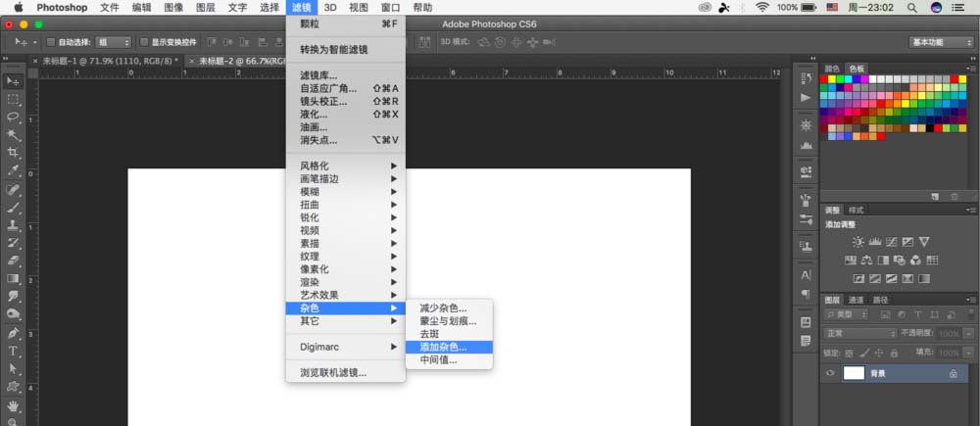The image size is (980, 426).
Task: Switch to the 样式 panel tab
Action: (856, 210)
